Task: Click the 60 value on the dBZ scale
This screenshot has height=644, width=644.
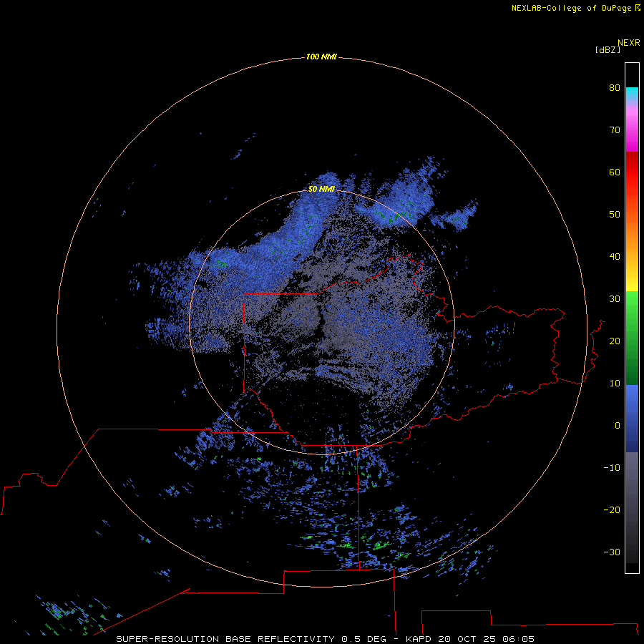Action: pos(615,172)
